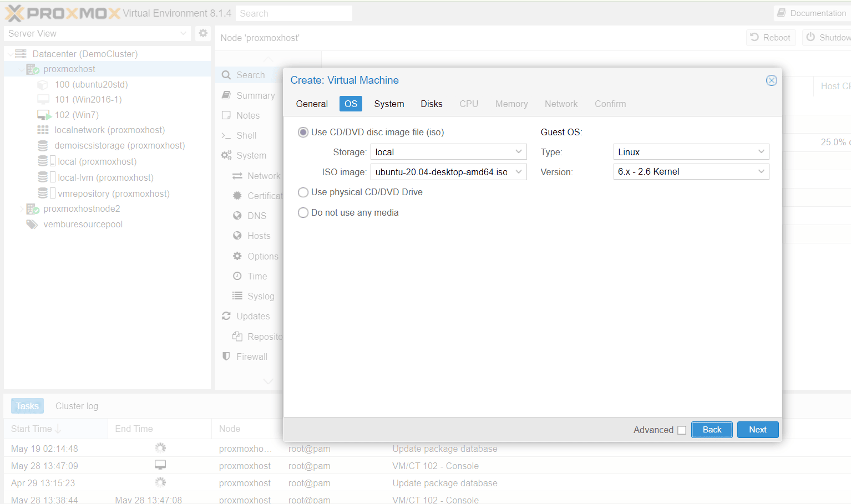Enable the Advanced checkbox

tap(682, 430)
